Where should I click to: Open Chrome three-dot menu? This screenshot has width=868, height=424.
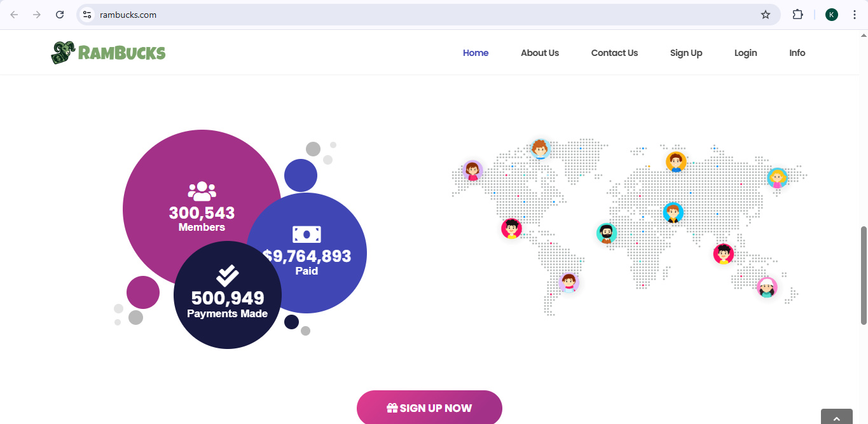[854, 15]
